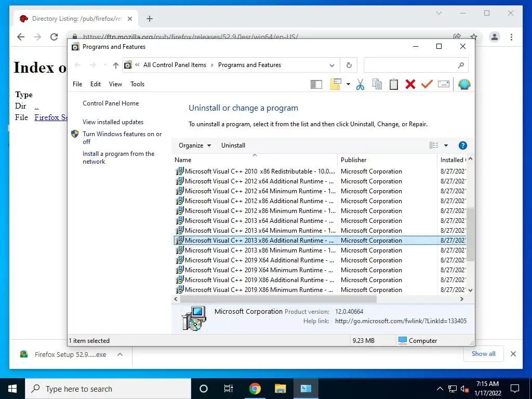Toggle the preview pane toolbar icon
Image resolution: width=532 pixels, height=399 pixels.
click(x=316, y=84)
